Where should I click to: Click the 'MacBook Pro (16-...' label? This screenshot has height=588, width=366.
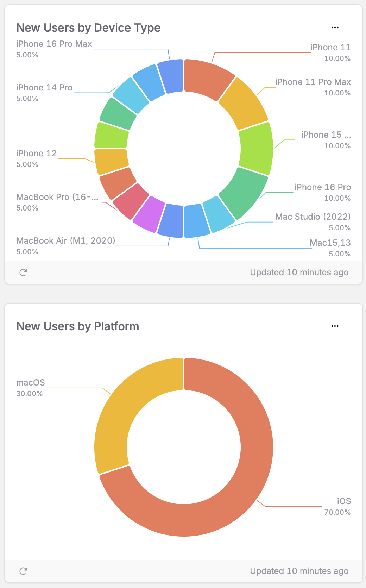click(57, 197)
